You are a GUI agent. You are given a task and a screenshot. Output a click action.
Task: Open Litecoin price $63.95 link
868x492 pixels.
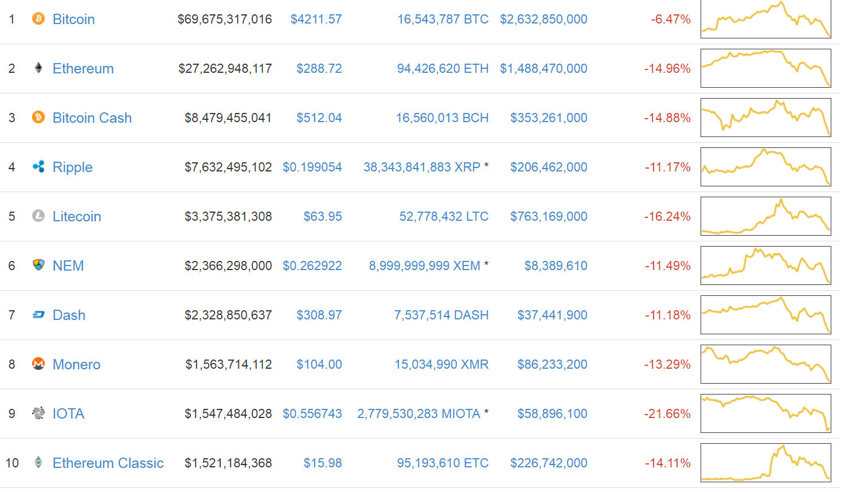[x=323, y=216]
